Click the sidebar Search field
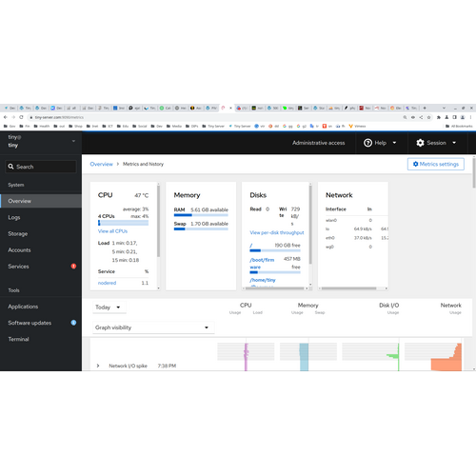476x476 pixels. pos(41,167)
